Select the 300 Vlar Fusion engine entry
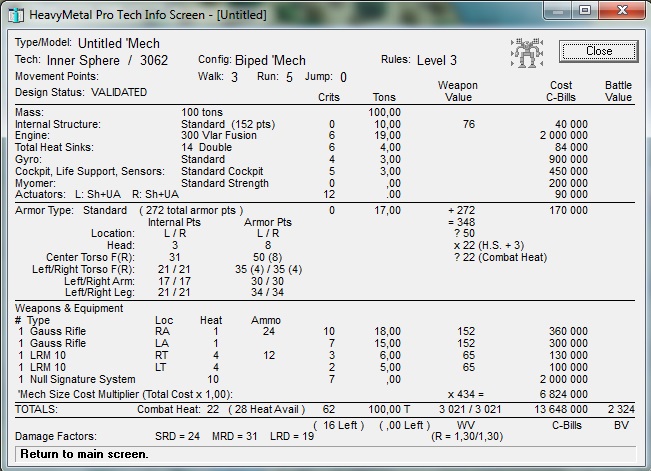 click(x=217, y=136)
